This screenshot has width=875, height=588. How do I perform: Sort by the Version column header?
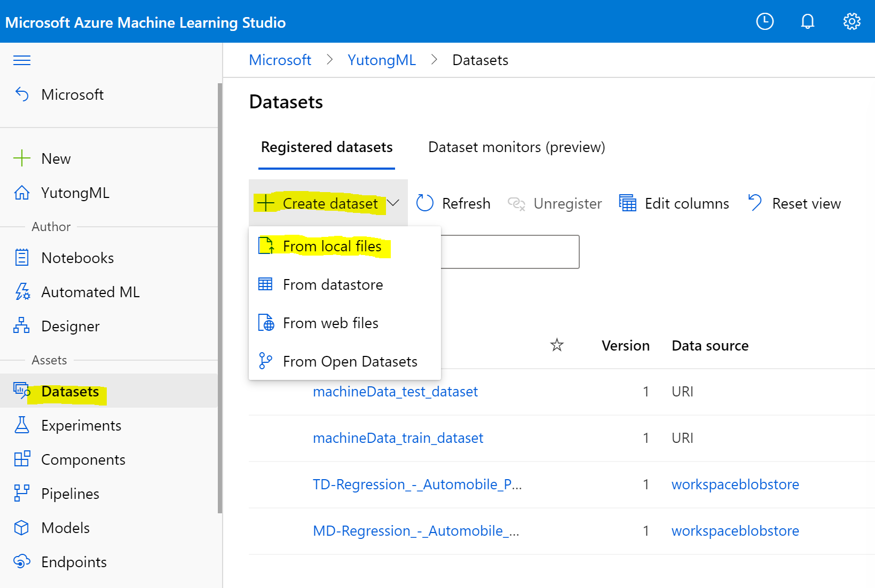pyautogui.click(x=625, y=346)
